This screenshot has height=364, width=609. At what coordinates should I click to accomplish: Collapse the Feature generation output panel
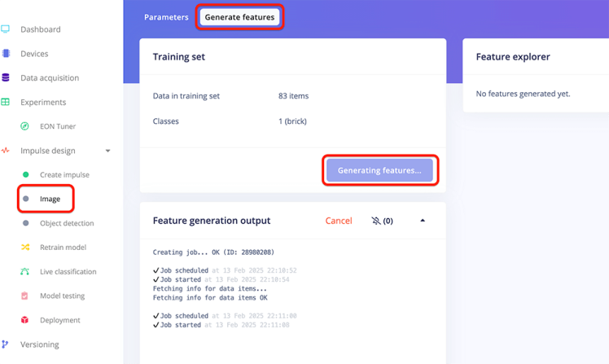click(423, 221)
